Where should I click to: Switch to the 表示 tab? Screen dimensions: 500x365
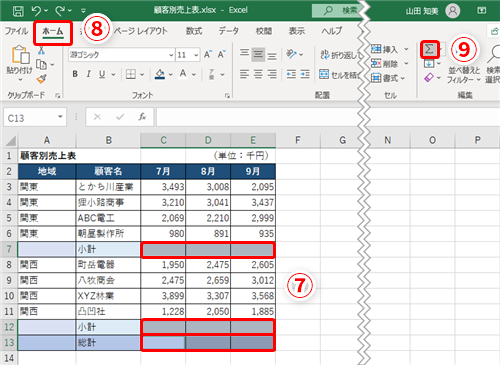coord(297,31)
